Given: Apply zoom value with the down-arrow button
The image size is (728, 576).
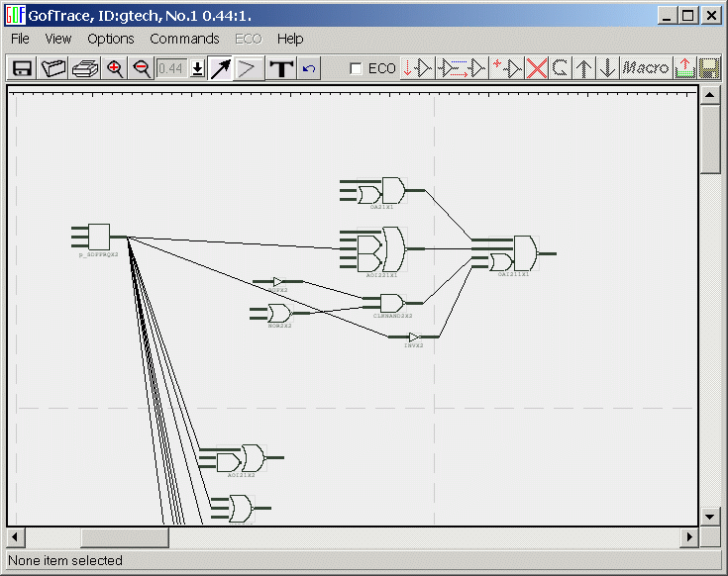Looking at the screenshot, I should [197, 68].
